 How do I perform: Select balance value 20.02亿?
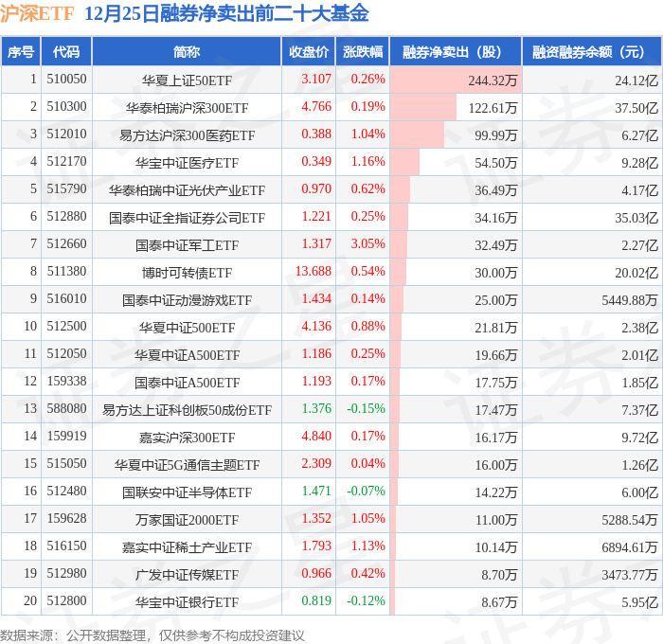pos(636,273)
